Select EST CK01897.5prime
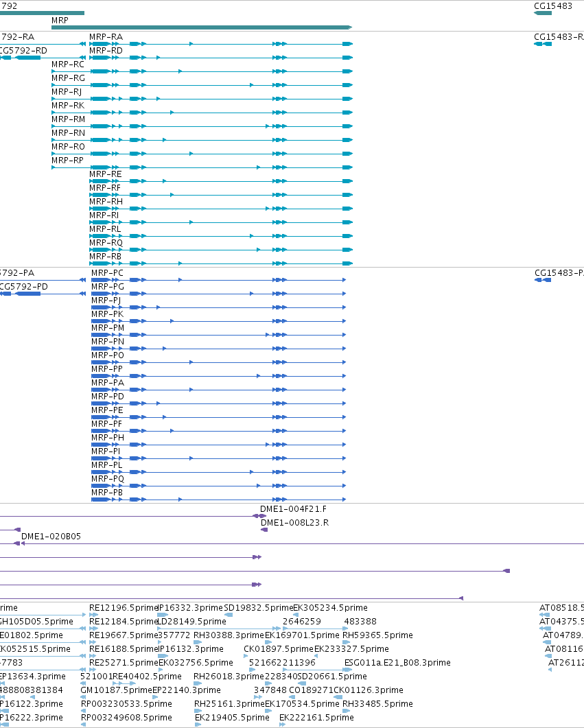 [279, 648]
